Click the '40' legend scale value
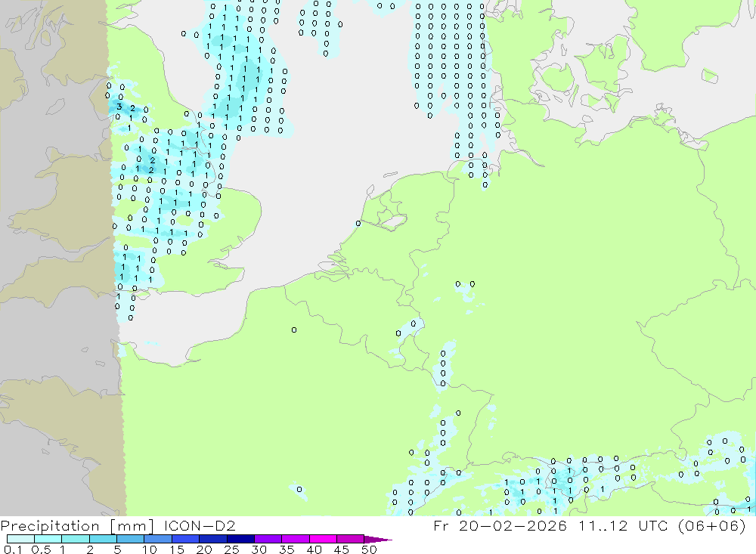The image size is (756, 554). pos(314,549)
